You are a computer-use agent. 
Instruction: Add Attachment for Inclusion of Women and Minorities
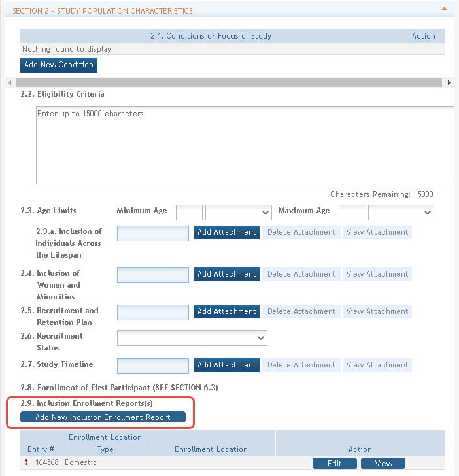[227, 274]
